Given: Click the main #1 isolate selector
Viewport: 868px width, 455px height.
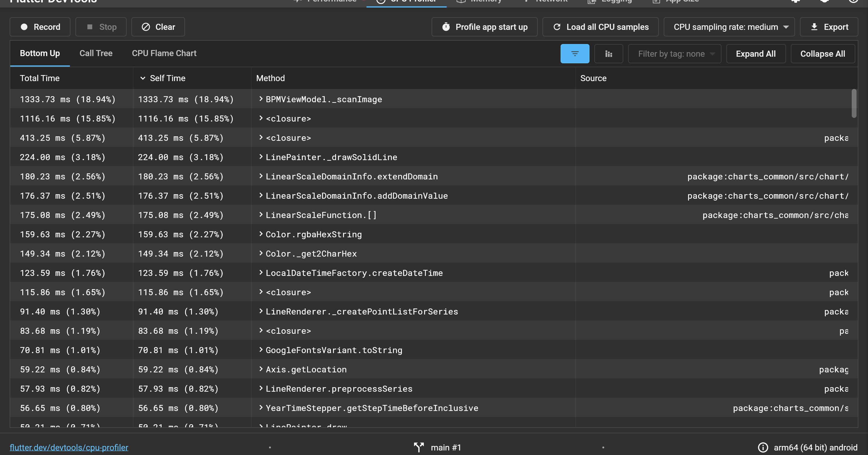Looking at the screenshot, I should click(437, 447).
